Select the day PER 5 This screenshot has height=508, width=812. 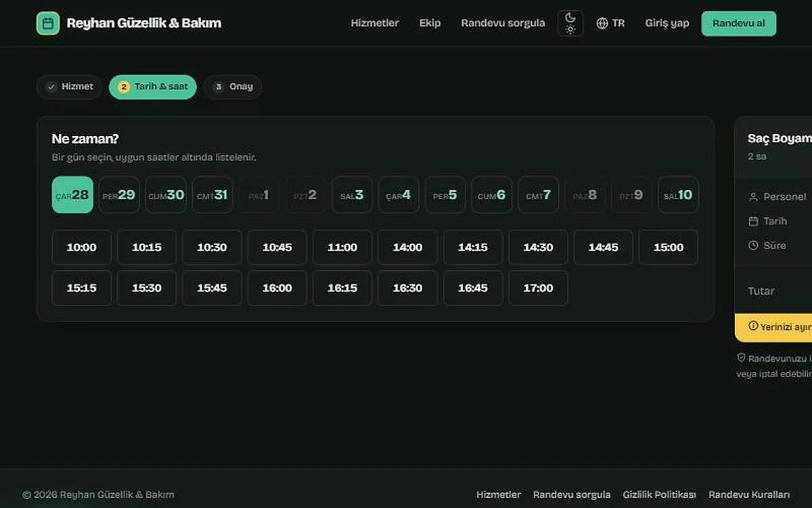click(x=445, y=195)
